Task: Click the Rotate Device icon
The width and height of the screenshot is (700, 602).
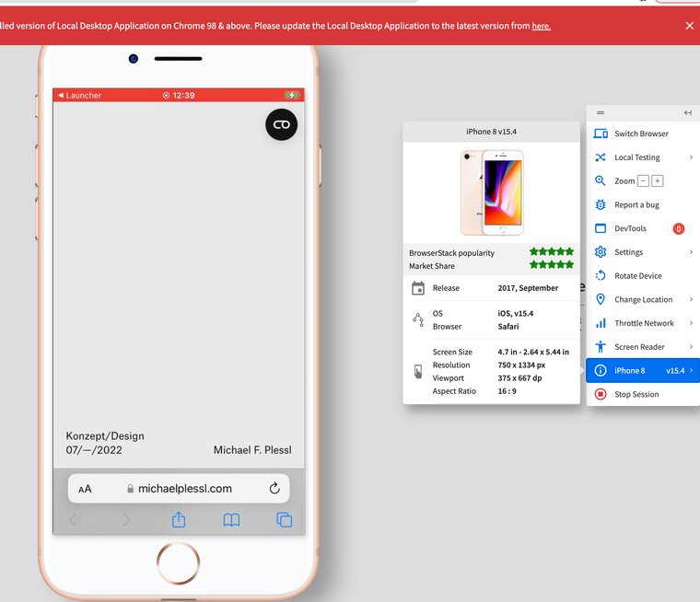Action: [x=601, y=276]
